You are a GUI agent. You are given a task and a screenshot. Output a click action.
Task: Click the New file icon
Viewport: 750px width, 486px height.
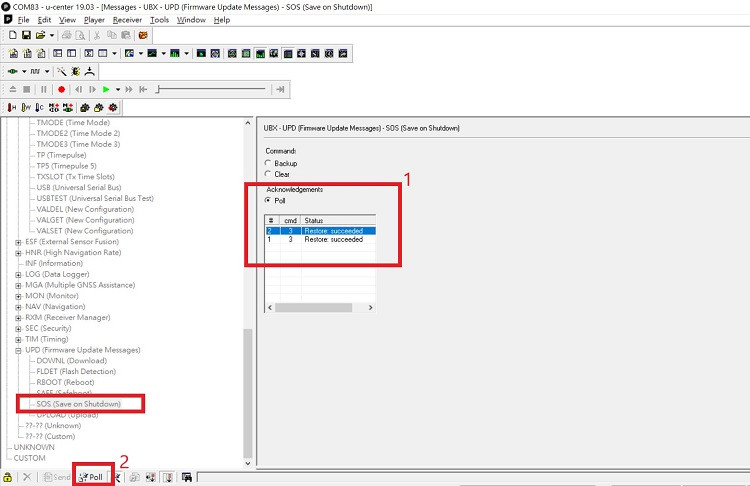pos(13,35)
